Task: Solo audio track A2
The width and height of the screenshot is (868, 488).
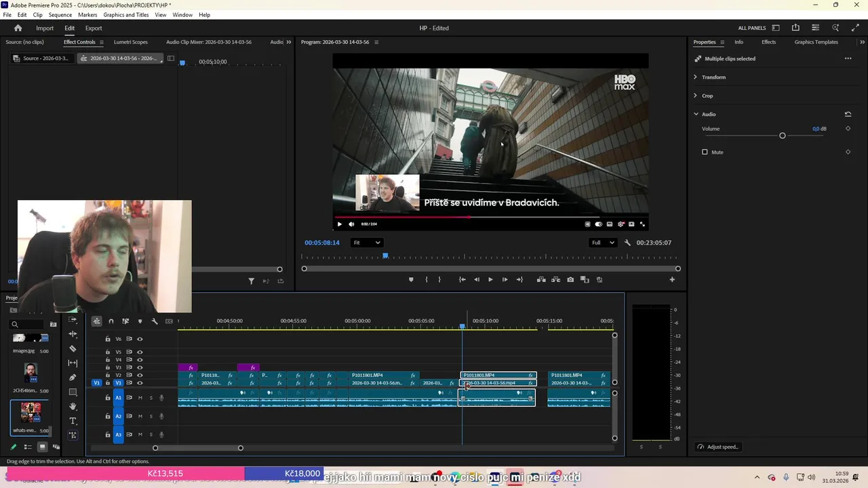Action: point(151,416)
